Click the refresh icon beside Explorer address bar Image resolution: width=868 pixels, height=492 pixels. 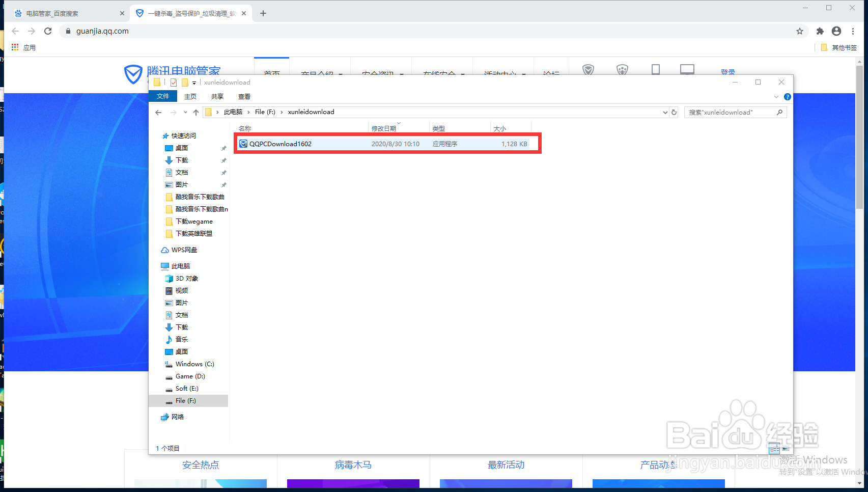pos(674,112)
